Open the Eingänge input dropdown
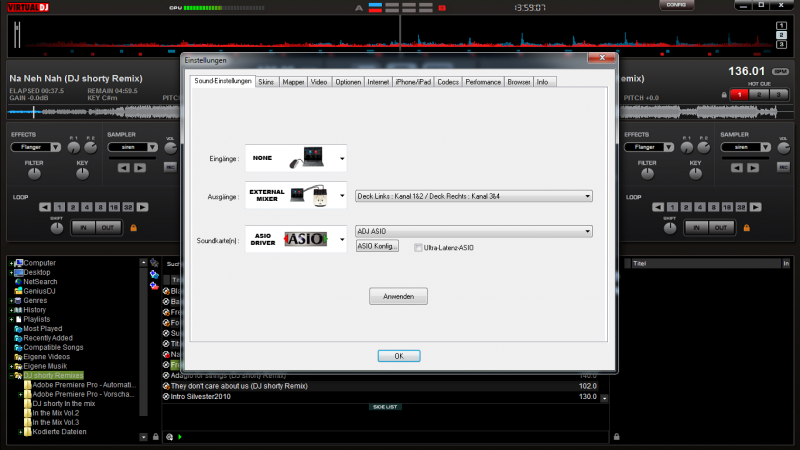Image resolution: width=800 pixels, height=450 pixels. click(x=341, y=158)
